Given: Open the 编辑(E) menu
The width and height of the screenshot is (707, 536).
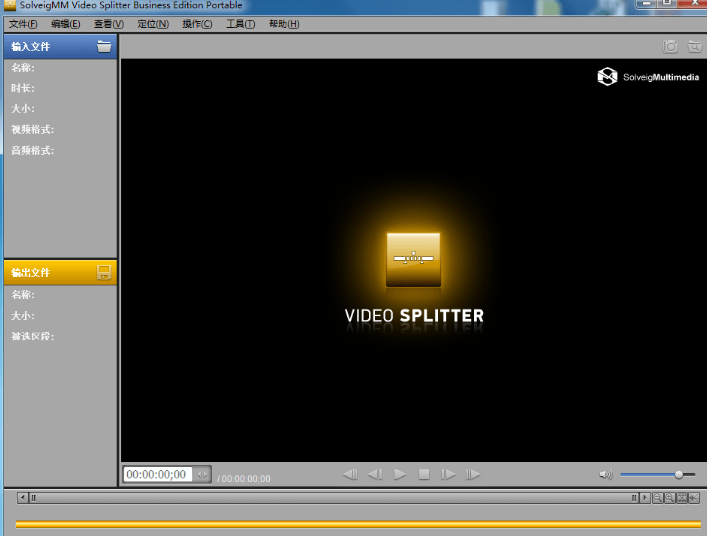Looking at the screenshot, I should 65,24.
